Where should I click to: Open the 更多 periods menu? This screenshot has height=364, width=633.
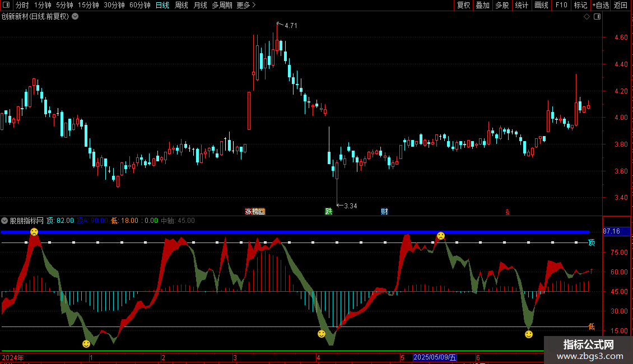click(x=246, y=5)
